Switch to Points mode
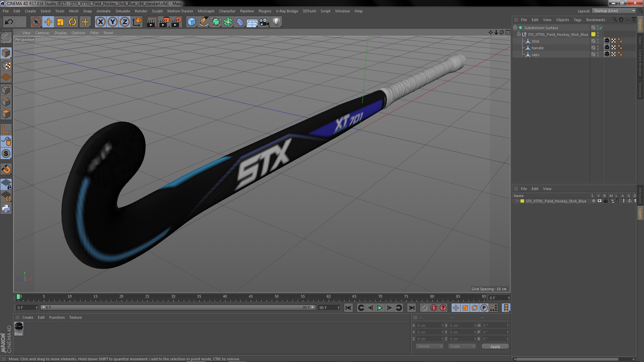Viewport: 644px width, 362px height. pyautogui.click(x=6, y=90)
